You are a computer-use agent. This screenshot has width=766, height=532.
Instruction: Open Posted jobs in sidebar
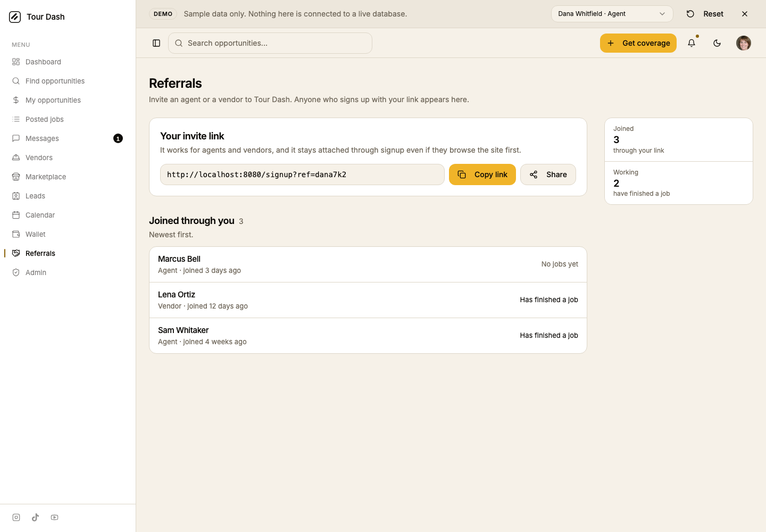68,119
